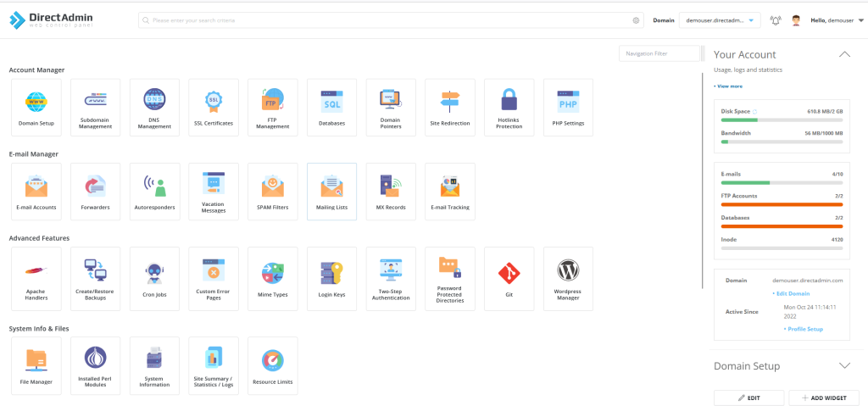The height and width of the screenshot is (406, 868).
Task: Click the SSL Certificates icon
Action: (x=214, y=107)
